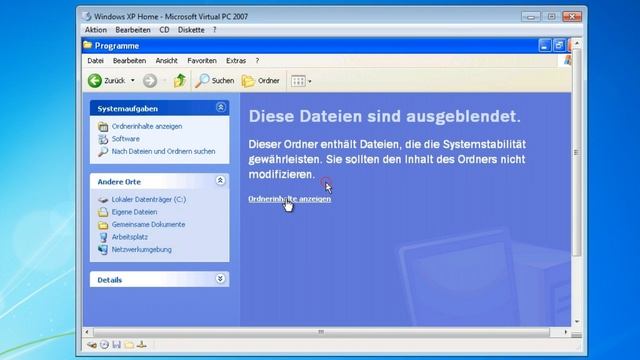
Task: Go to Lokaler Datenträger (C:)
Action: pos(149,200)
